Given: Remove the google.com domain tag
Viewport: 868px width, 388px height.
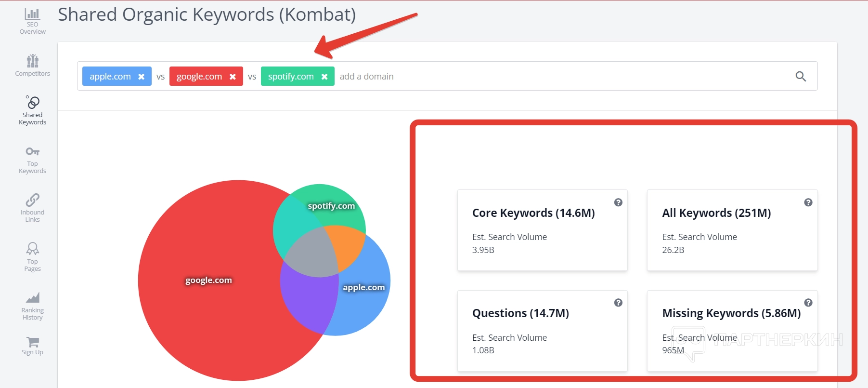Looking at the screenshot, I should 233,77.
